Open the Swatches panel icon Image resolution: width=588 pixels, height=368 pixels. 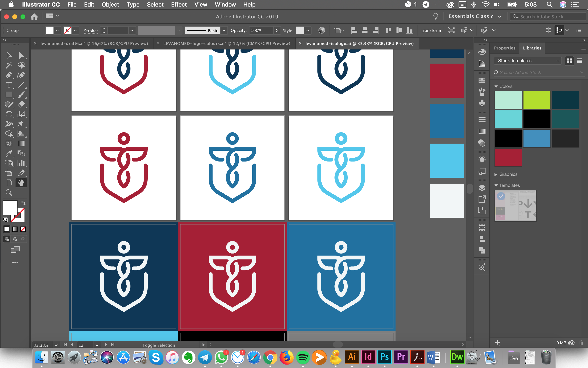[482, 80]
